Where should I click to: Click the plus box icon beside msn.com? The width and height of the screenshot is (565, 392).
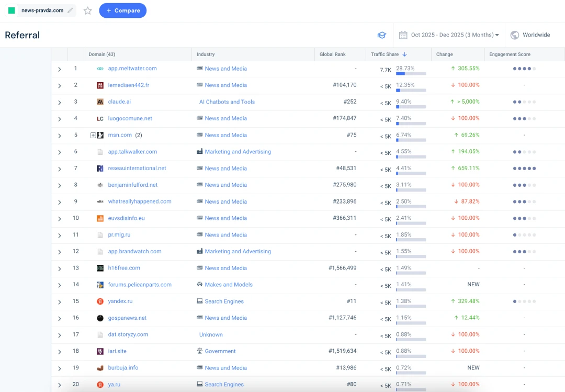pyautogui.click(x=93, y=135)
